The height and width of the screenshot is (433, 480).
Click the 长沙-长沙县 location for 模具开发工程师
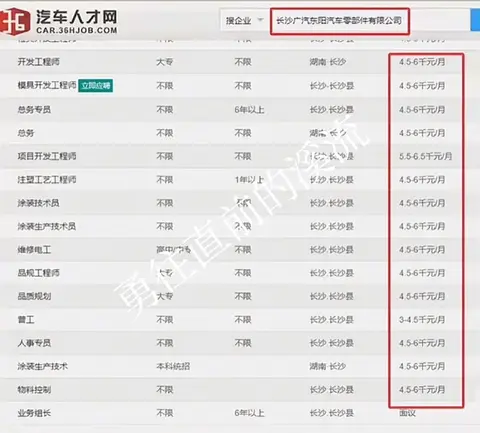pos(332,86)
